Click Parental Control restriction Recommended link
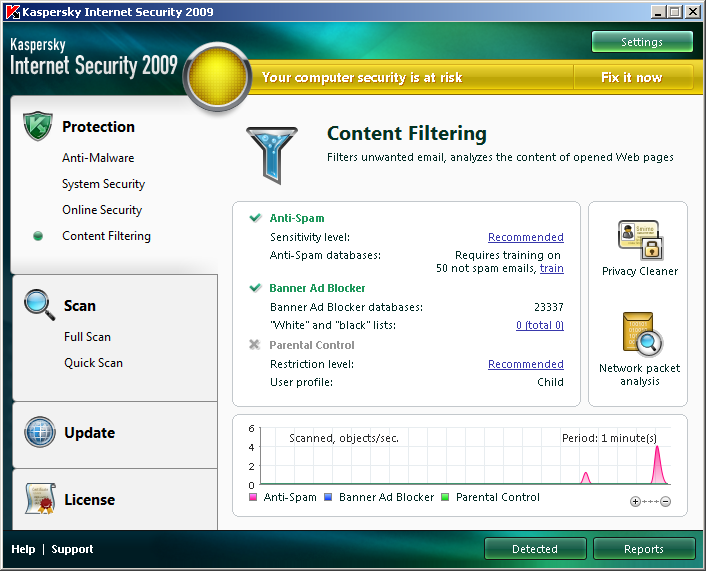 click(x=526, y=364)
